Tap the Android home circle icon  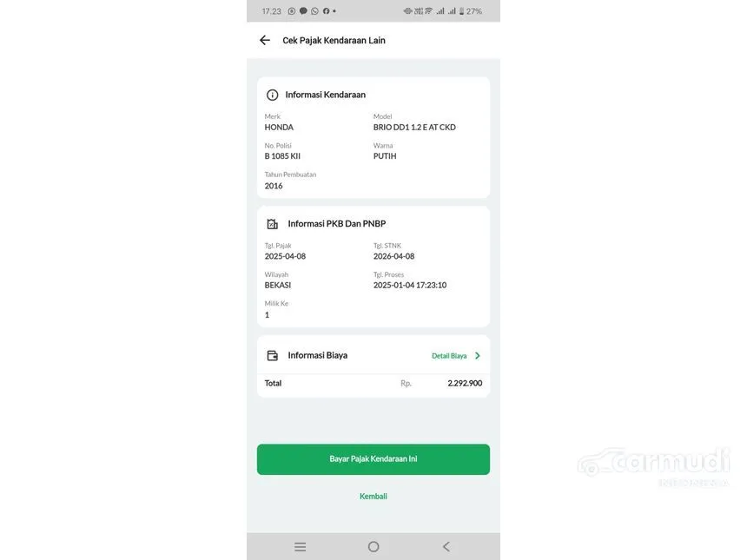tap(373, 547)
